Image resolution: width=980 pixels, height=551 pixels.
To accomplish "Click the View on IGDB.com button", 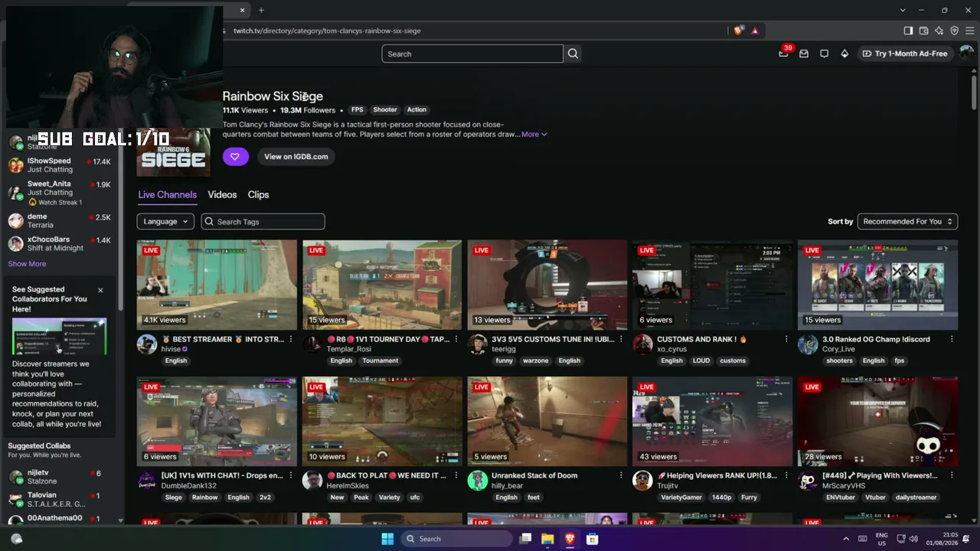I will click(x=296, y=157).
